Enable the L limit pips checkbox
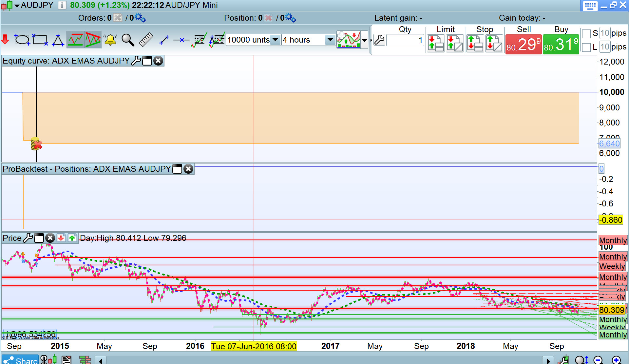Viewport: 629px width, 364px height. point(586,48)
